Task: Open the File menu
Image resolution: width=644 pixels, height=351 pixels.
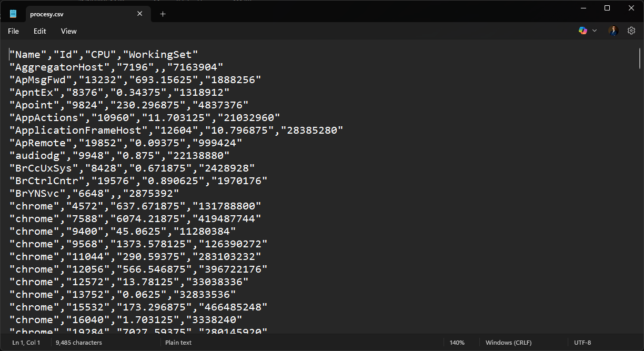Action: tap(13, 31)
